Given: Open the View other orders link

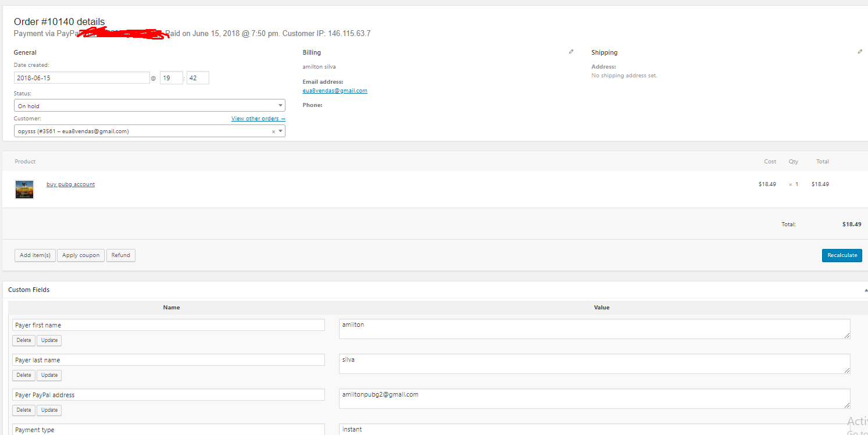Looking at the screenshot, I should pyautogui.click(x=258, y=119).
